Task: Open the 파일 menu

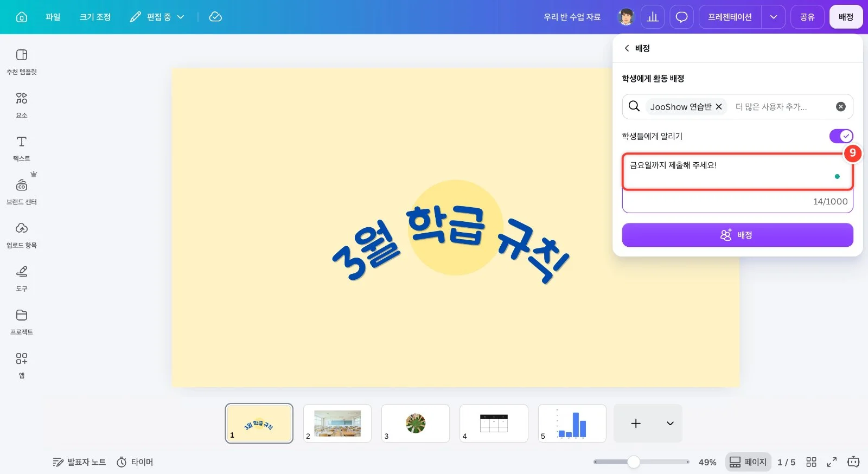Action: click(x=53, y=17)
